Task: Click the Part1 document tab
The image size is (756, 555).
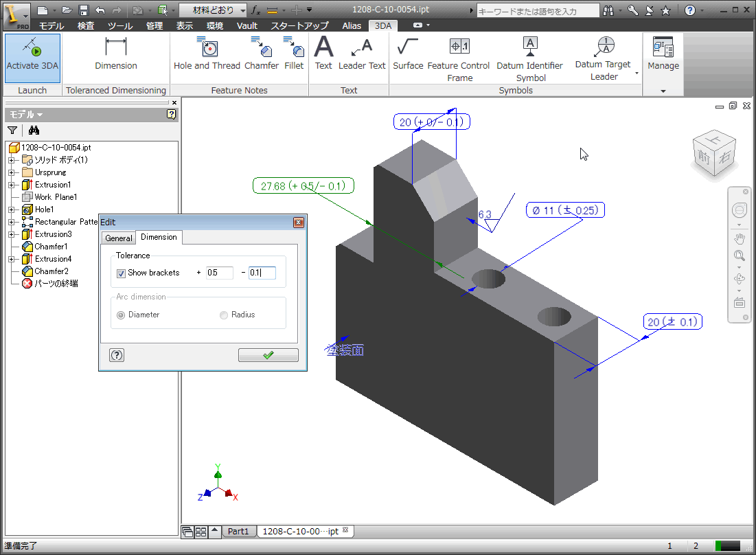Action: click(x=239, y=532)
